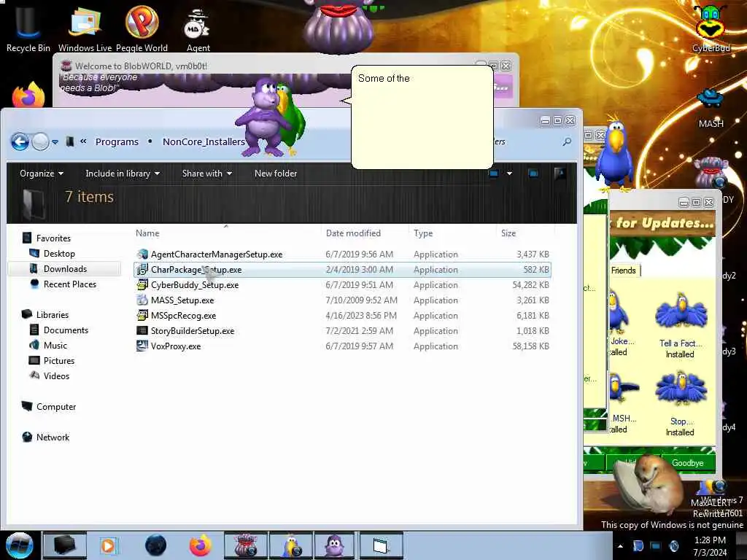
Task: Click the MSSpcRecog.exe file icon
Action: [142, 315]
